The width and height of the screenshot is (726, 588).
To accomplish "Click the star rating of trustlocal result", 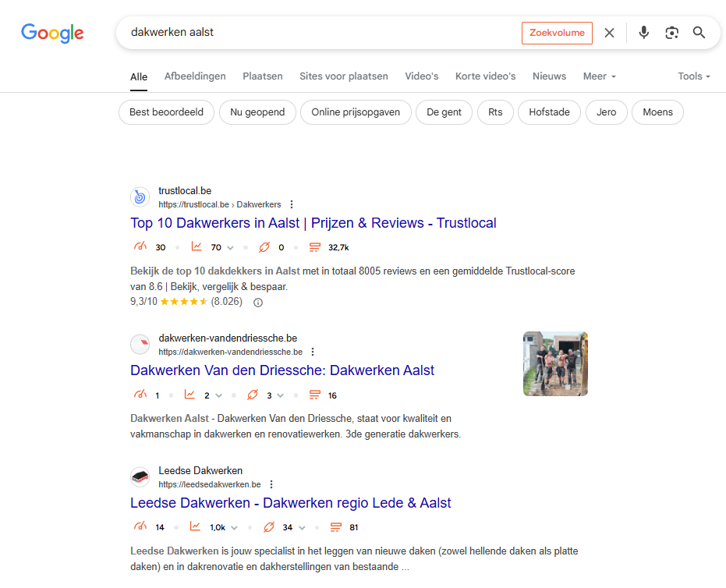I will pos(183,302).
